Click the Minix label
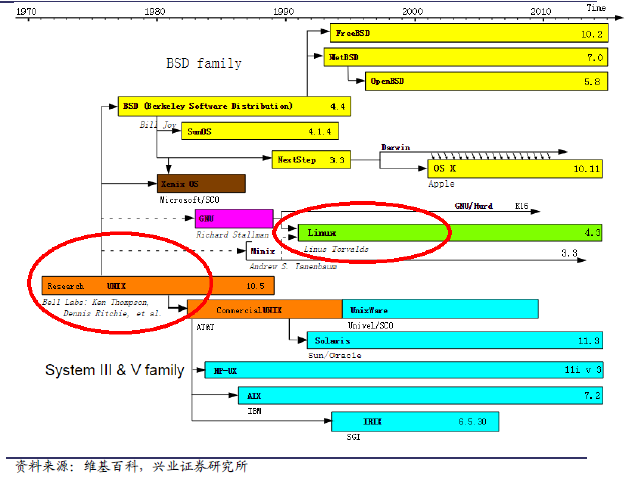The width and height of the screenshot is (628, 481). [263, 251]
